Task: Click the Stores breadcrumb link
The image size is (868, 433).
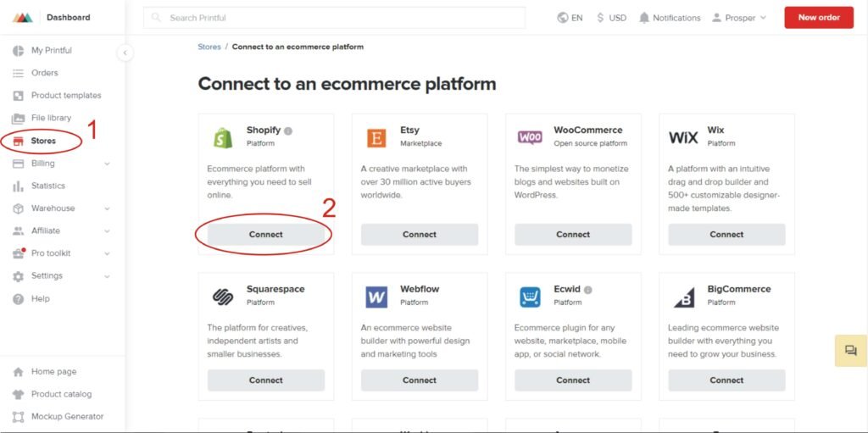Action: pyautogui.click(x=209, y=47)
